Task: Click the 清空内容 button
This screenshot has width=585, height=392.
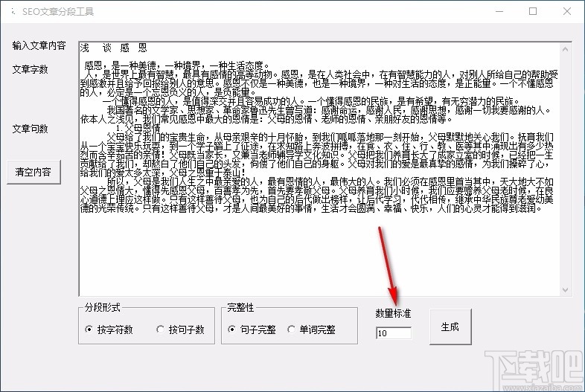Action: tap(33, 172)
